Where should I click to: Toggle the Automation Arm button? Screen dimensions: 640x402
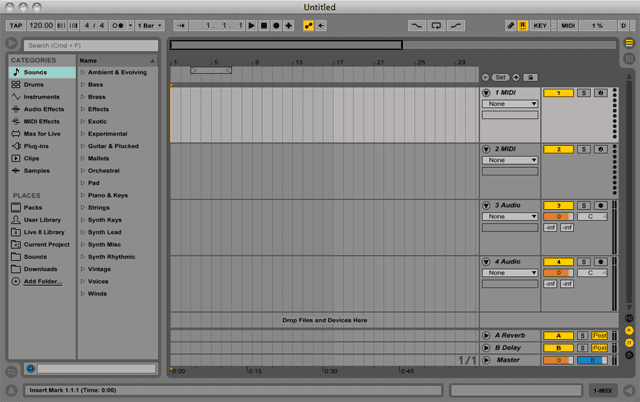tap(309, 26)
